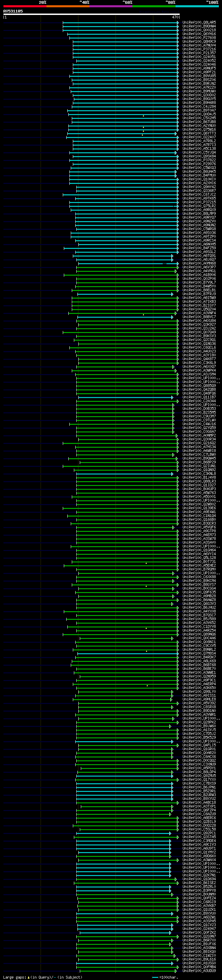222x980 pixels.
Task: Open UniRef100_A9NUN2 alignment label
Action: pos(199,225)
